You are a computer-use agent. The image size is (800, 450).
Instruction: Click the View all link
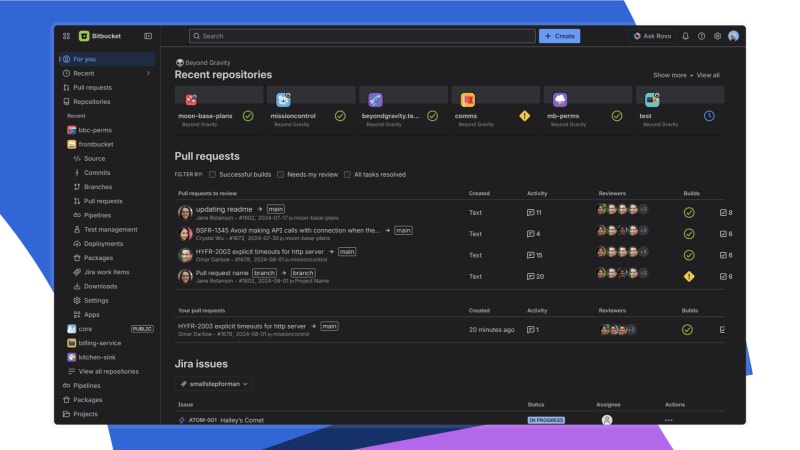tap(708, 75)
